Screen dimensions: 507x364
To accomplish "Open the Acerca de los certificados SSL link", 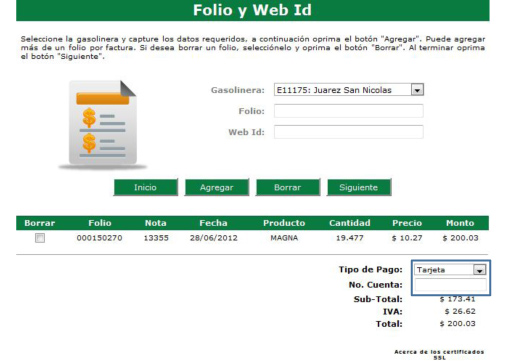I will 439,355.
